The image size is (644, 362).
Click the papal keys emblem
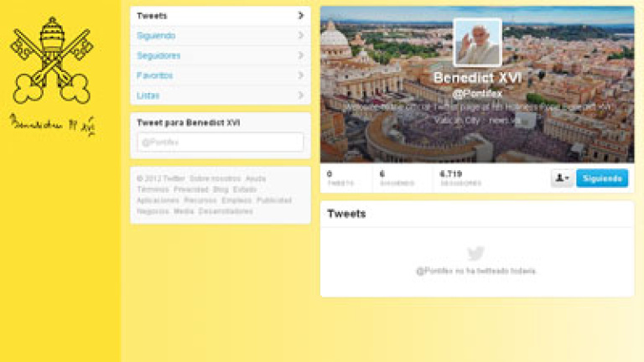50,59
